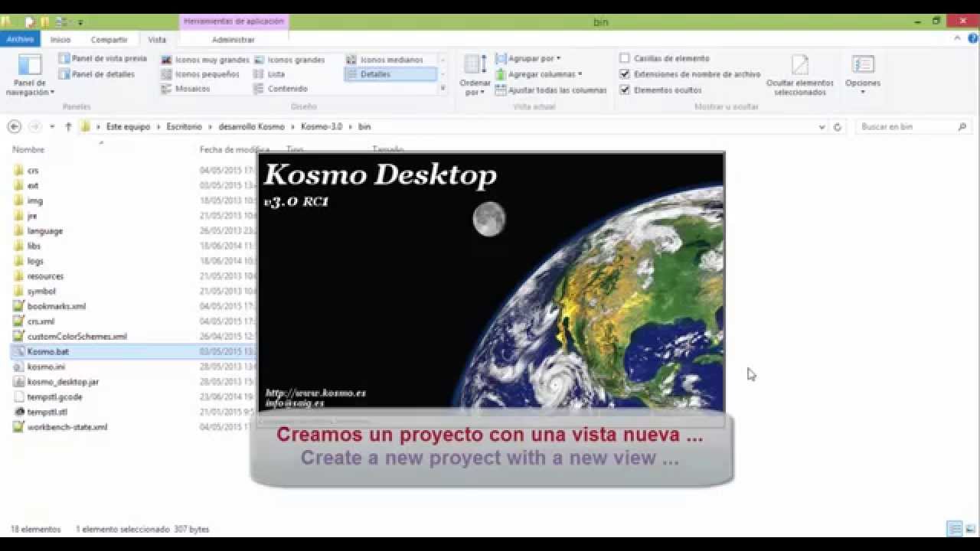Enable Casillas de elemento checkbox
Viewport: 980px width, 551px height.
625,58
